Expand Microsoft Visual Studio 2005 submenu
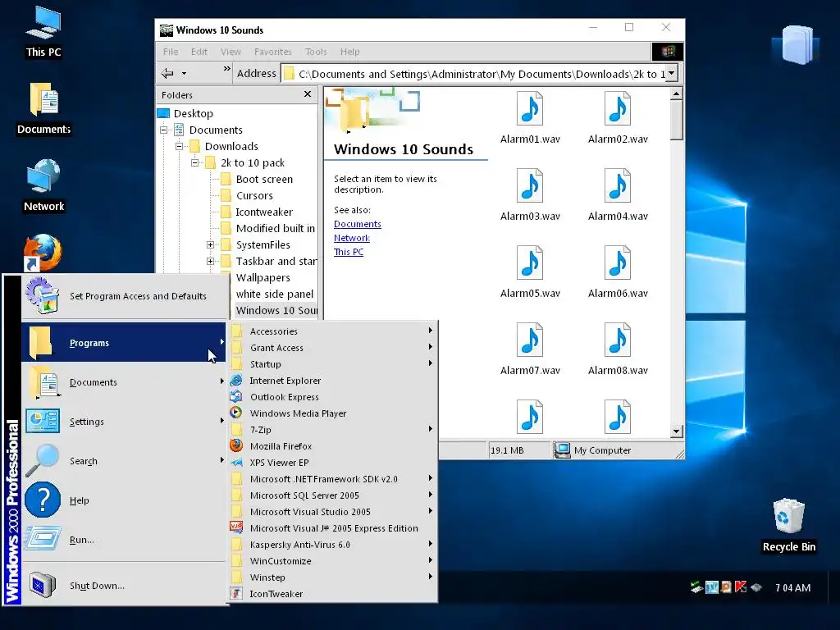Viewport: 840px width, 630px height. pyautogui.click(x=333, y=512)
